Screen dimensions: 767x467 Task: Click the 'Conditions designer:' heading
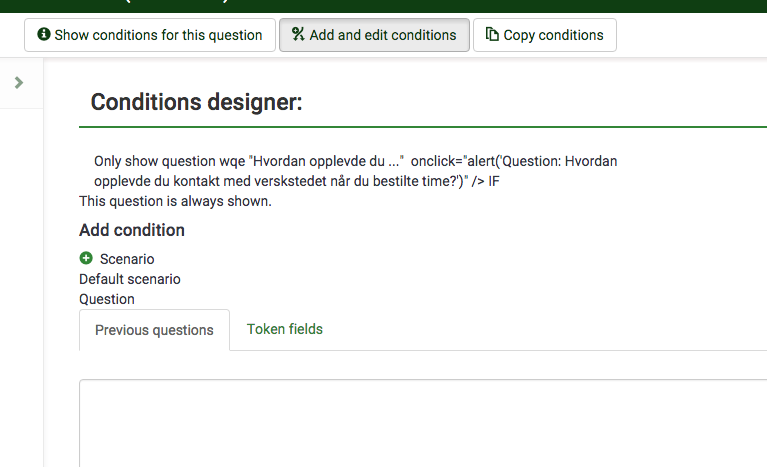tap(196, 102)
